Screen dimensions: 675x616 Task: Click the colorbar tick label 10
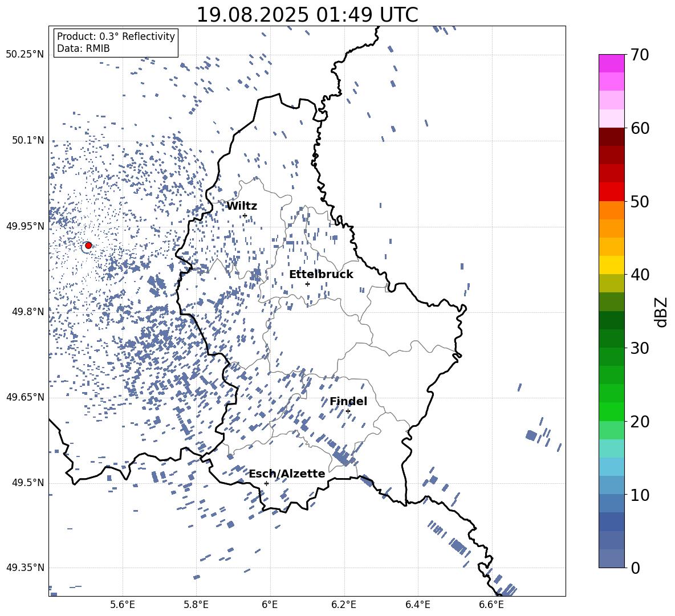tap(640, 495)
